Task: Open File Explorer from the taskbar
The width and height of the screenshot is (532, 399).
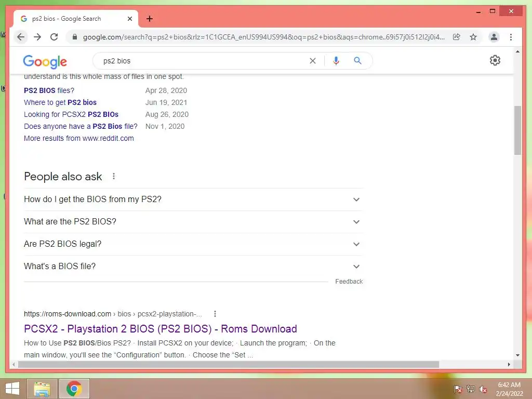Action: click(x=42, y=389)
